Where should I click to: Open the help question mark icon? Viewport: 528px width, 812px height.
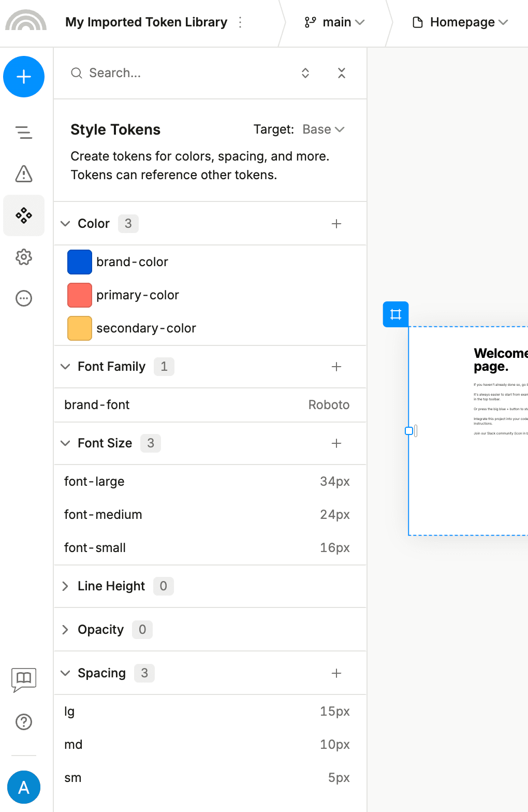[x=24, y=722]
